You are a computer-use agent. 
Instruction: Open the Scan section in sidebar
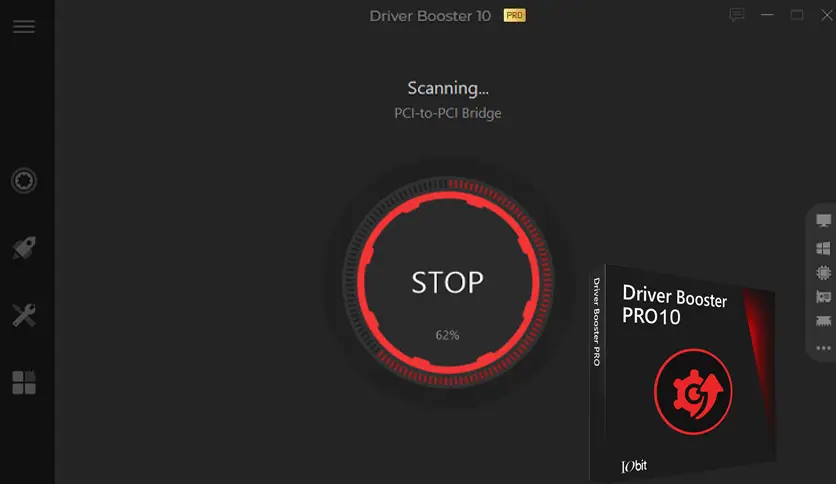(x=24, y=181)
